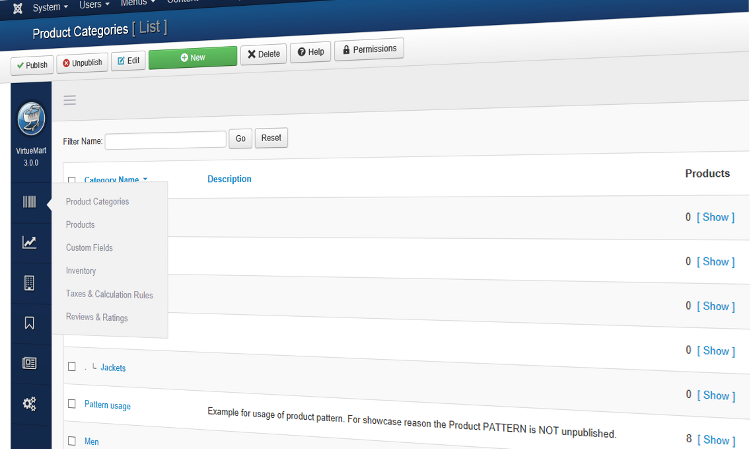Open the barcode products sidebar icon
Screen dimensions: 750x449
coord(30,202)
